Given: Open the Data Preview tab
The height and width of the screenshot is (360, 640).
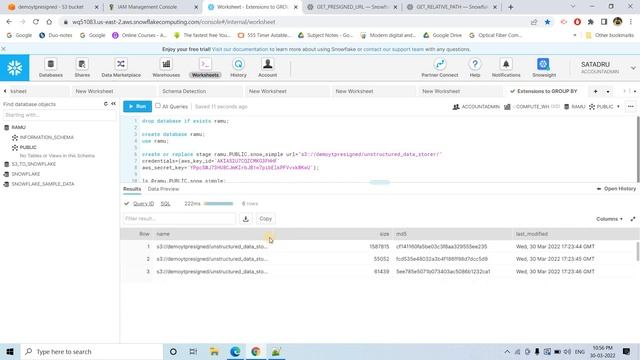Looking at the screenshot, I should [163, 189].
